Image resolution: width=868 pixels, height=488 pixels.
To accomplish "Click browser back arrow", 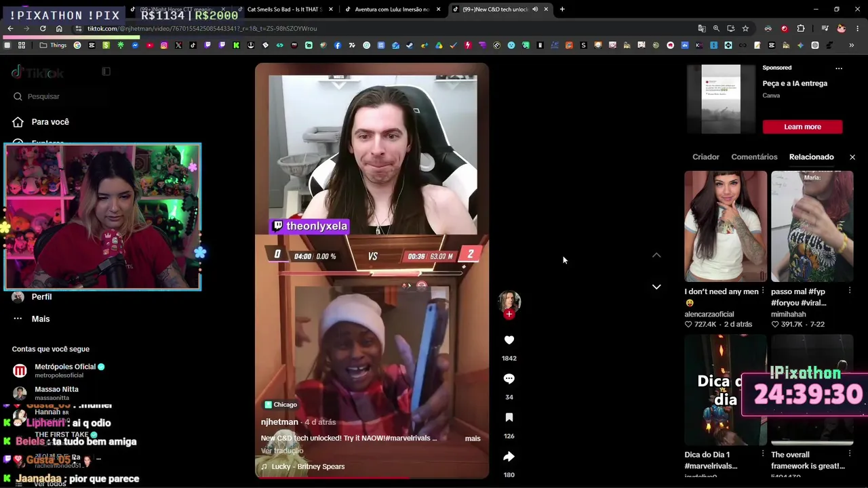I will coord(10,28).
